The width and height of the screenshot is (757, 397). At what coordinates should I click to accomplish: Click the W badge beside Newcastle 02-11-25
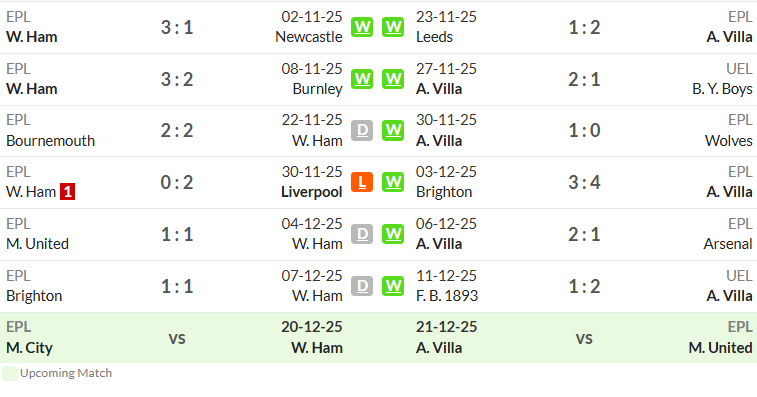(362, 27)
